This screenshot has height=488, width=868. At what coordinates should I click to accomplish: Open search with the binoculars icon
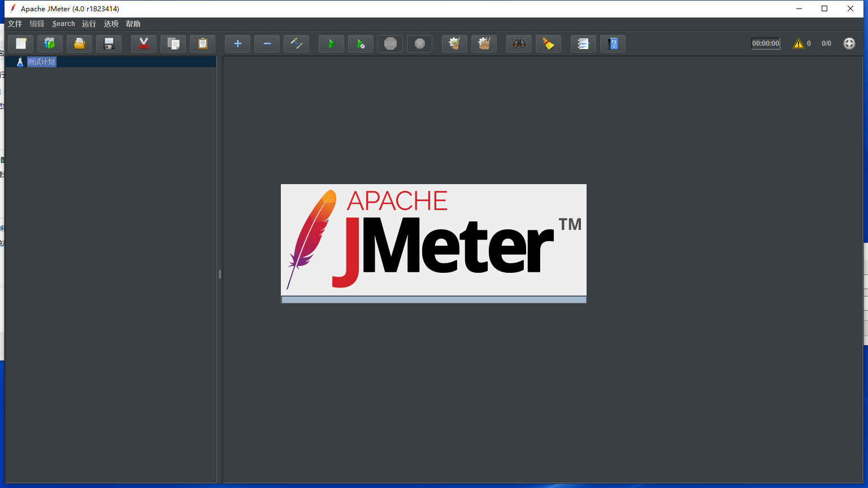519,43
